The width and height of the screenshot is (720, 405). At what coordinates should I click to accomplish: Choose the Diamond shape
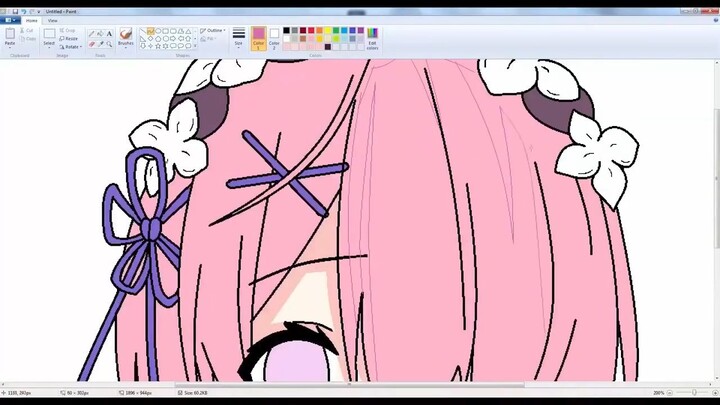(x=151, y=39)
